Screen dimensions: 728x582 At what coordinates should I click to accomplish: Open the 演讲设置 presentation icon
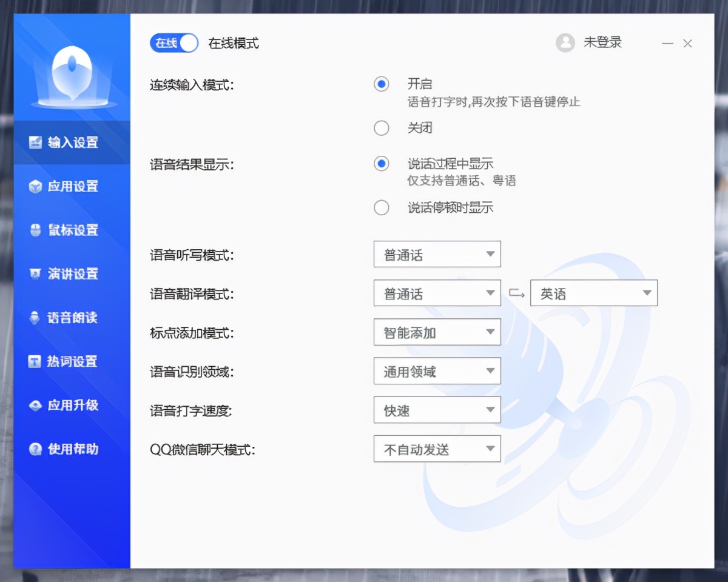[x=36, y=274]
